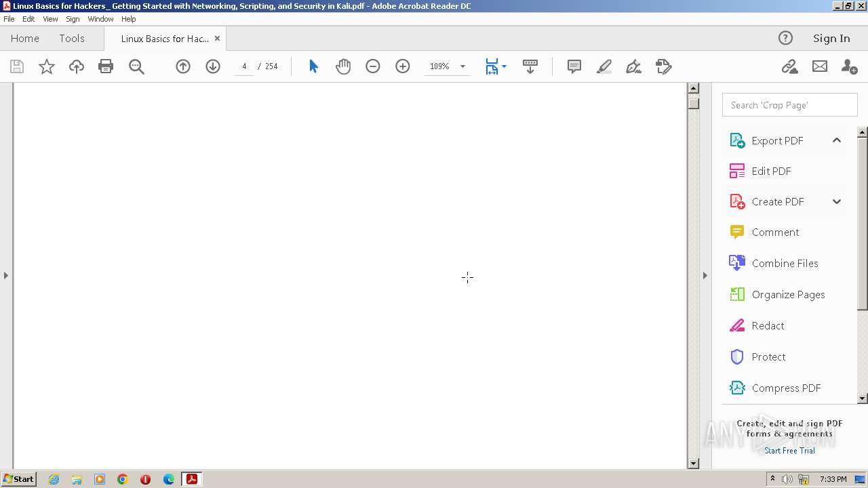Click the tools pane scrollbar down arrow
The width and height of the screenshot is (868, 488).
coord(863,399)
